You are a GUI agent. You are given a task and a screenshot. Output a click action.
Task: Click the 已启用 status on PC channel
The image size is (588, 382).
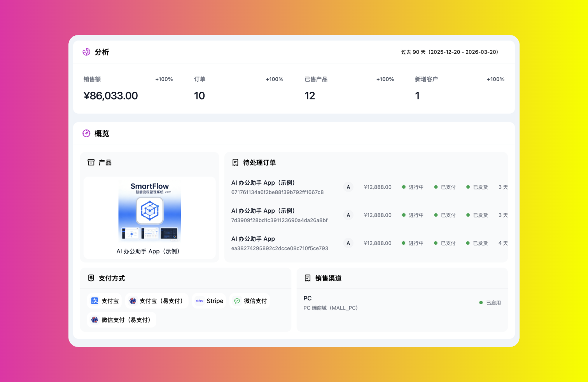coord(490,303)
